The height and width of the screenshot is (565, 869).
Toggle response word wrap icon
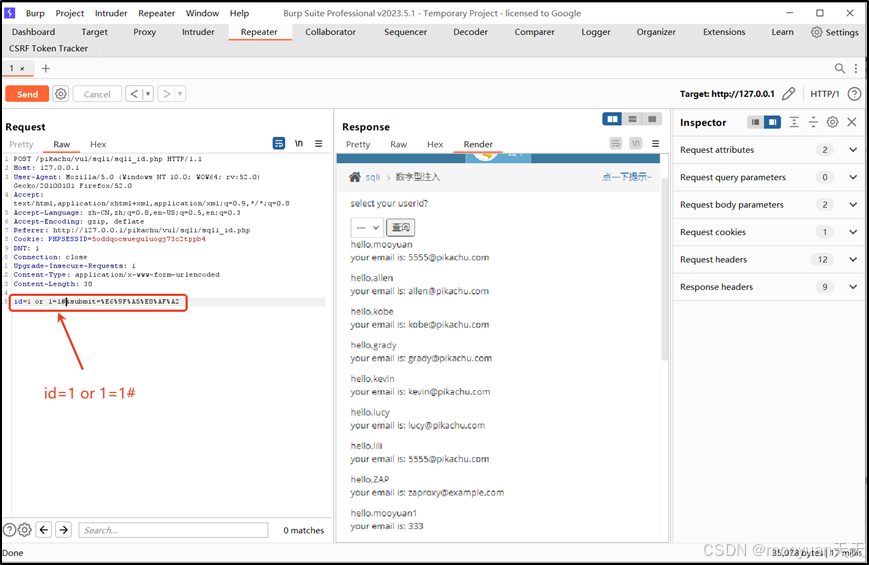[616, 144]
